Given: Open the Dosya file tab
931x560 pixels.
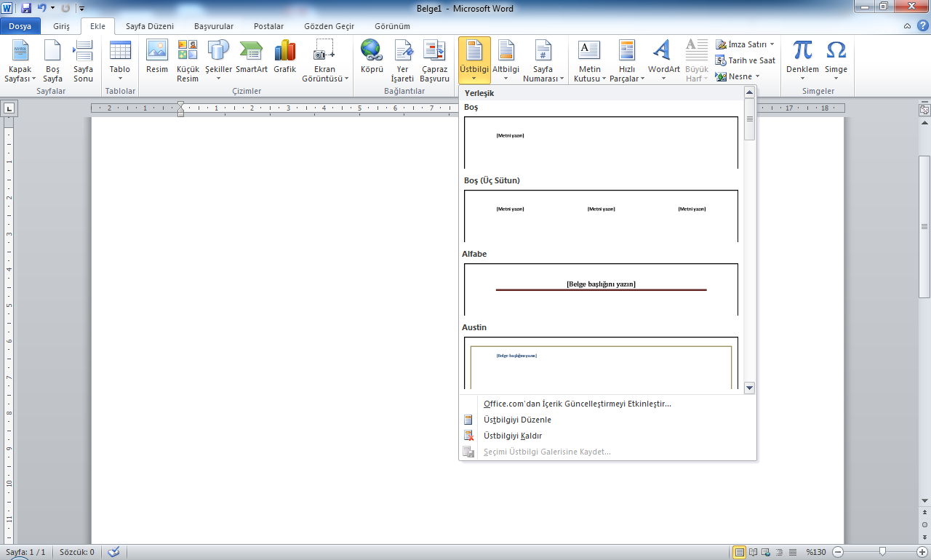Looking at the screenshot, I should pos(20,26).
